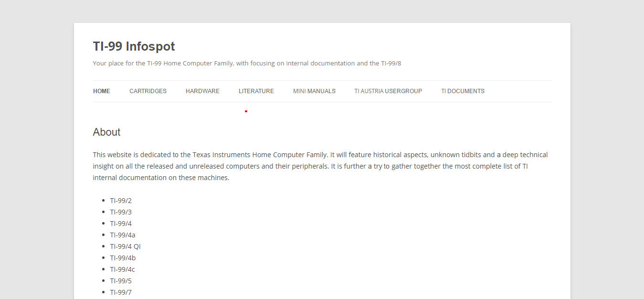Screen dimensions: 644x299
Task: Select the TI-99/4b list entry
Action: click(x=123, y=258)
